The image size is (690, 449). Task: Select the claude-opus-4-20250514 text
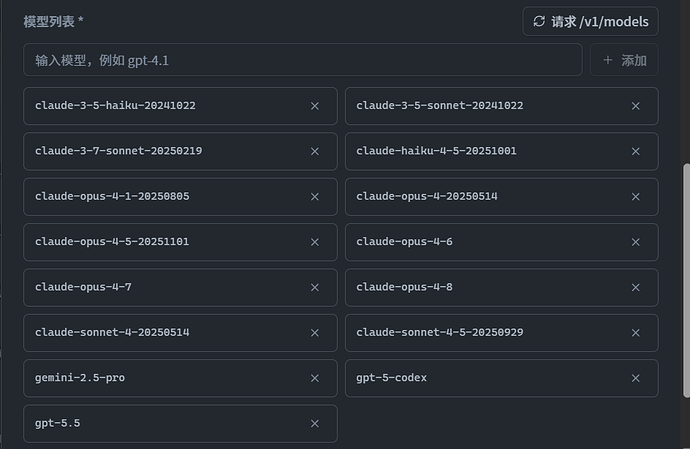click(x=427, y=196)
